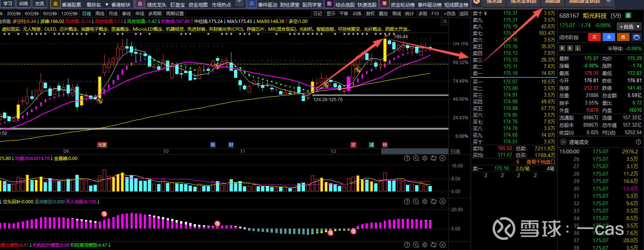Open 查看千档盘口 link
The image size is (644, 250).
(x=540, y=162)
